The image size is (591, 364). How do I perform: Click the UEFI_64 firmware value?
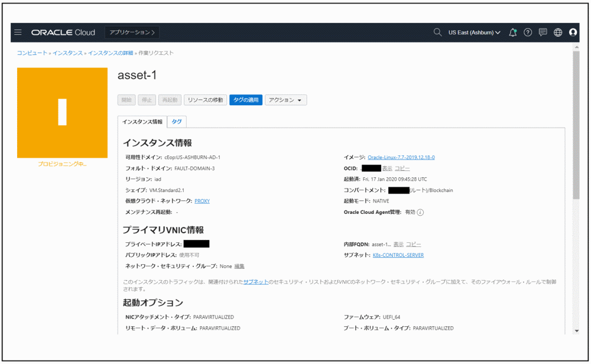[391, 317]
